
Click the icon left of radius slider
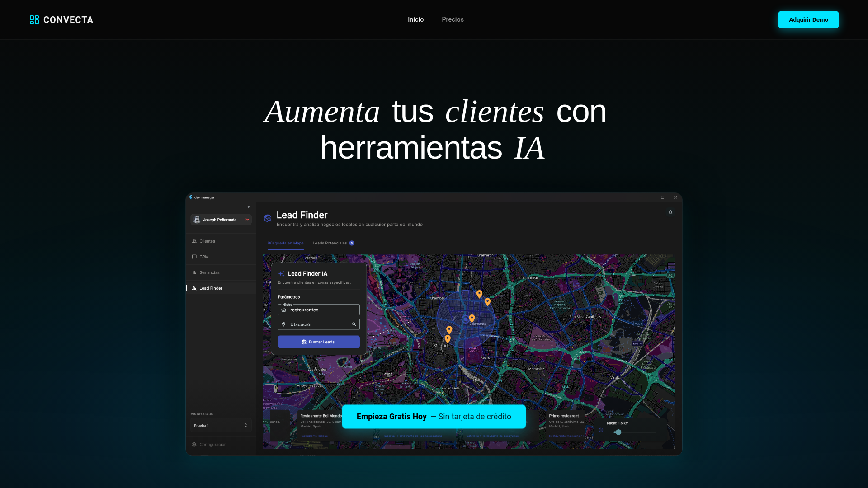601,430
